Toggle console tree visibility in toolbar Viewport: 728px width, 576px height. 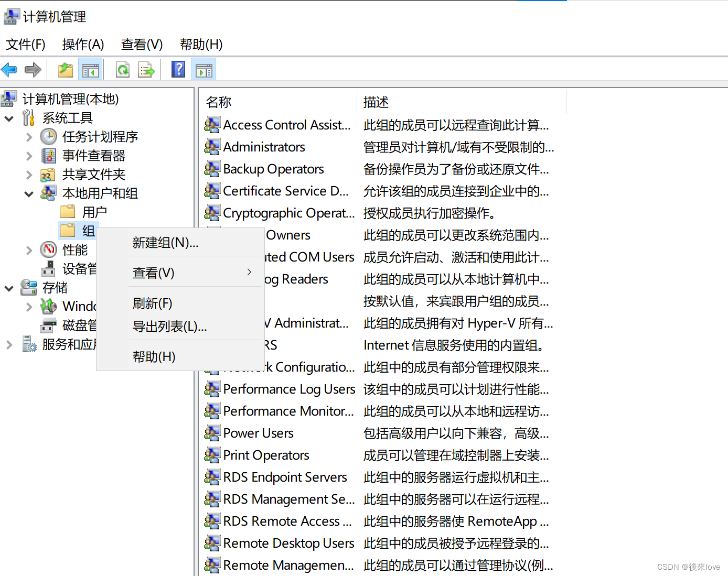tap(91, 69)
